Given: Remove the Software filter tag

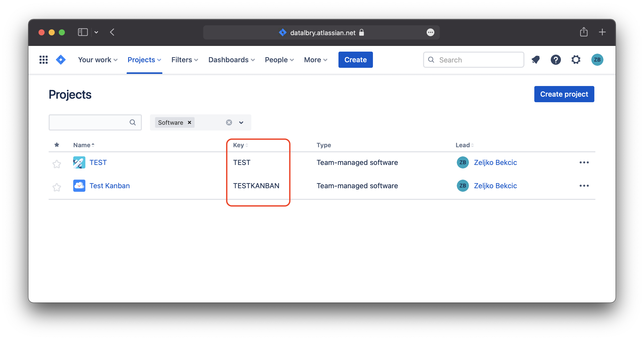Looking at the screenshot, I should [x=189, y=122].
